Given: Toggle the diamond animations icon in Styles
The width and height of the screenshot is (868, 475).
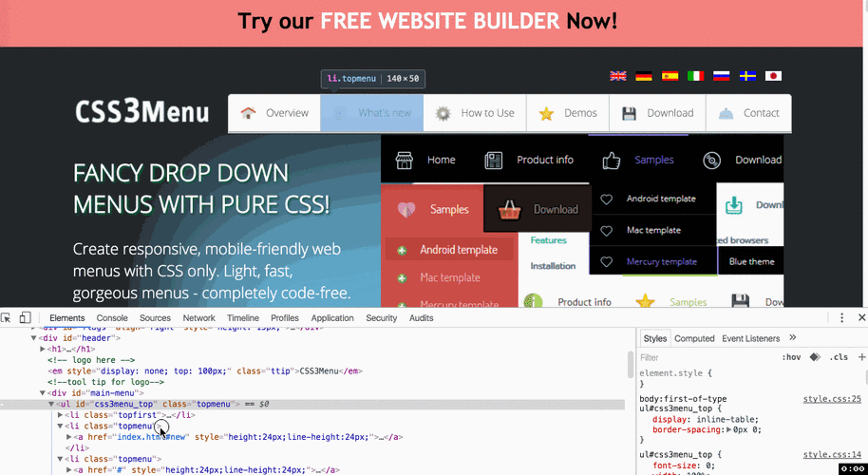Looking at the screenshot, I should [815, 357].
